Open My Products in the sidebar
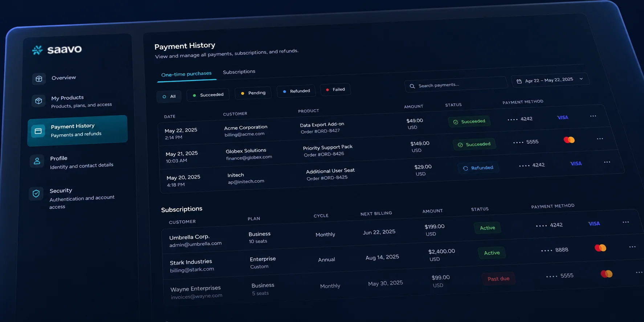Viewport: 644px width, 322px height. click(x=78, y=101)
